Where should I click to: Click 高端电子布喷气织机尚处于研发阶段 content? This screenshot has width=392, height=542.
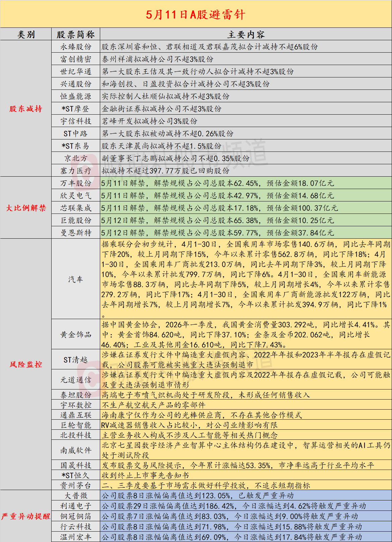tap(206, 395)
